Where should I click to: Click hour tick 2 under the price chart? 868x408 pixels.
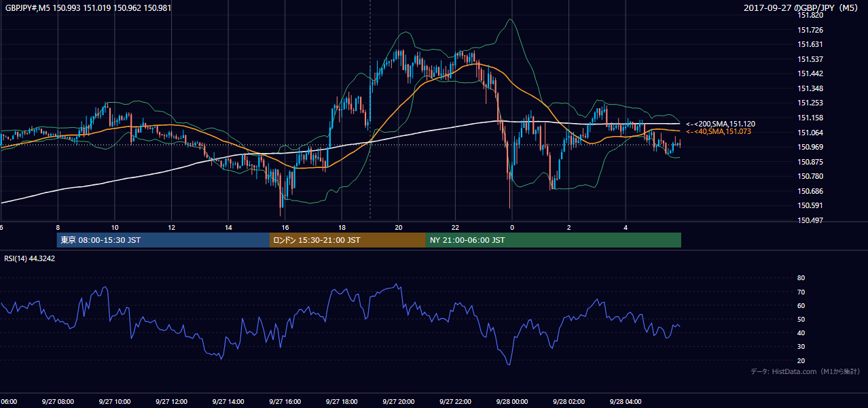[x=568, y=228]
